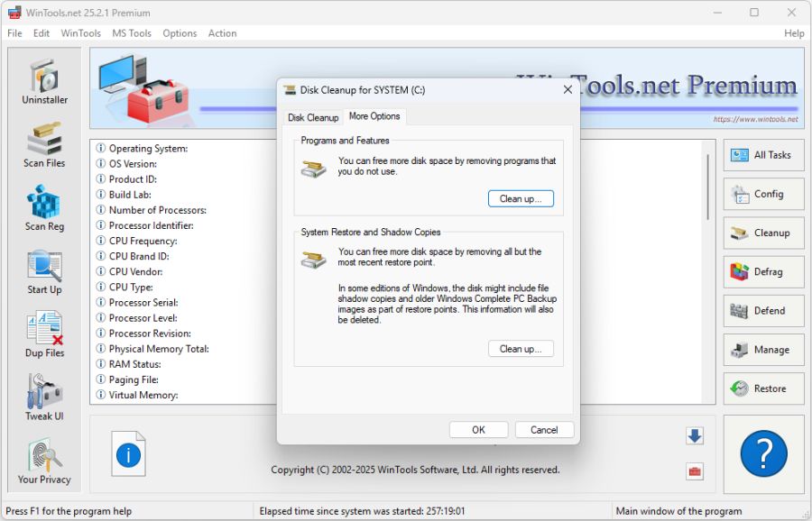Open the wintools.net website link

coord(756,118)
